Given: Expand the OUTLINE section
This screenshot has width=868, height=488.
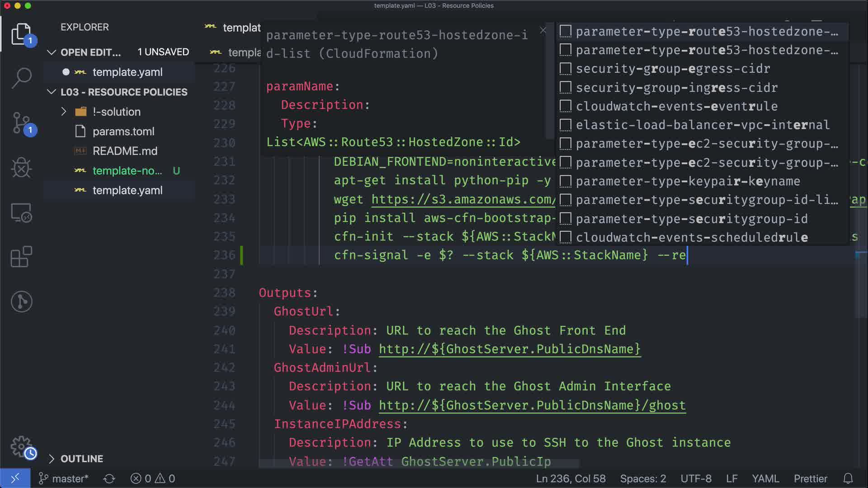Looking at the screenshot, I should pyautogui.click(x=81, y=459).
